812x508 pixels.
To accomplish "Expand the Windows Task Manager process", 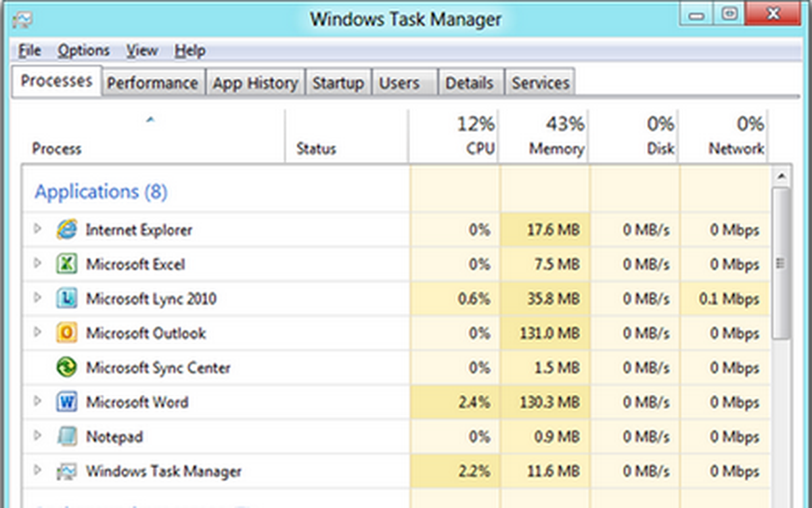I will pyautogui.click(x=38, y=471).
